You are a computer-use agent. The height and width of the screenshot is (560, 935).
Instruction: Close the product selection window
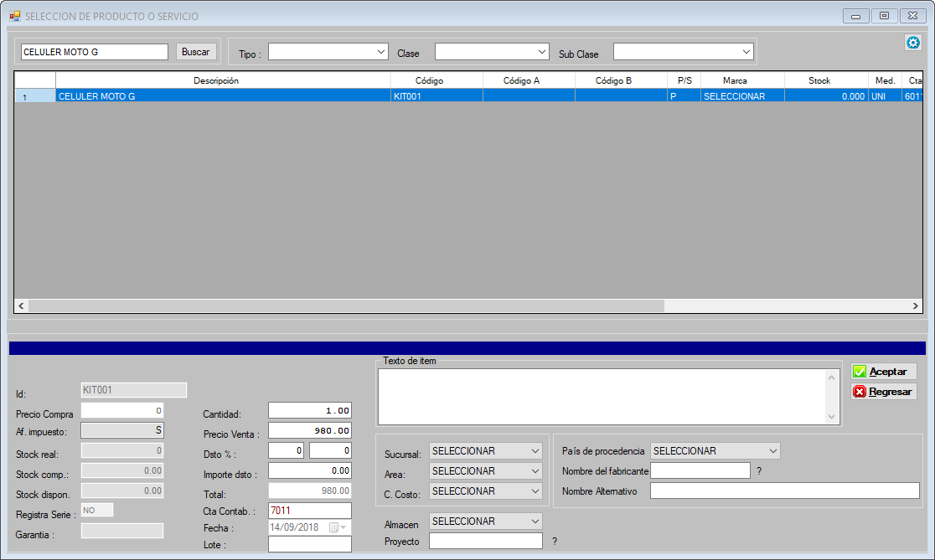pyautogui.click(x=913, y=16)
